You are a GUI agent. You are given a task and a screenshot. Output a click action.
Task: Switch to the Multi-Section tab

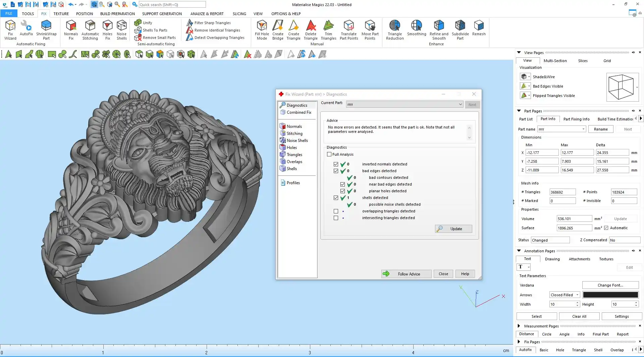pos(555,61)
